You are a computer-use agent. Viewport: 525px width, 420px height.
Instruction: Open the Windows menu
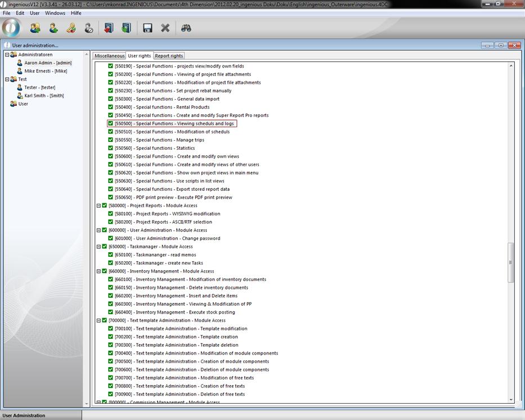55,13
